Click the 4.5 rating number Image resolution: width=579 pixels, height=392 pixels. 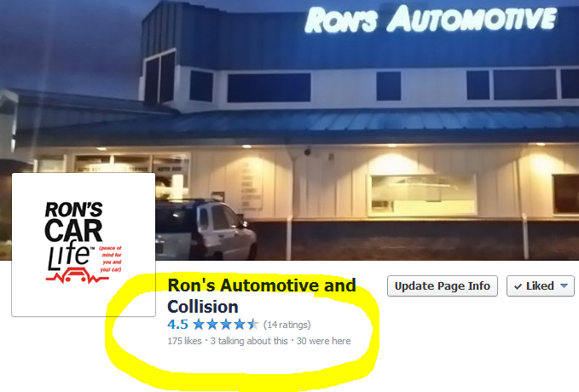[x=177, y=325]
